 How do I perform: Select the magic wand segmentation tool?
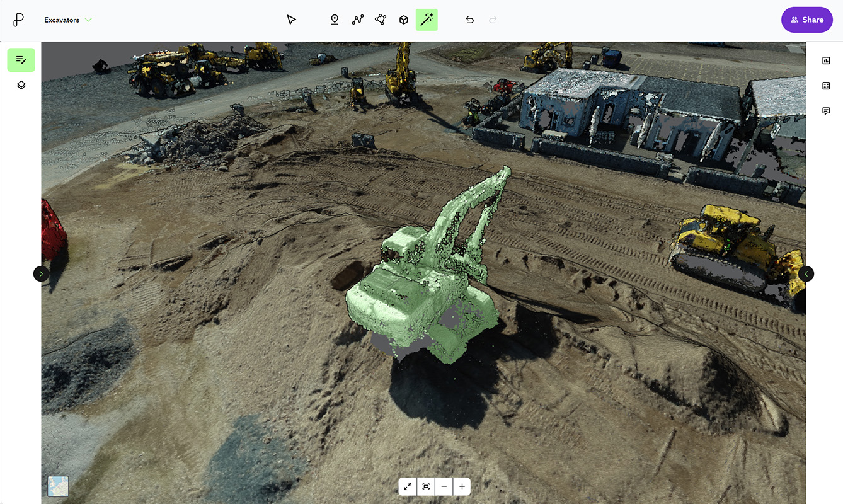[x=427, y=20]
